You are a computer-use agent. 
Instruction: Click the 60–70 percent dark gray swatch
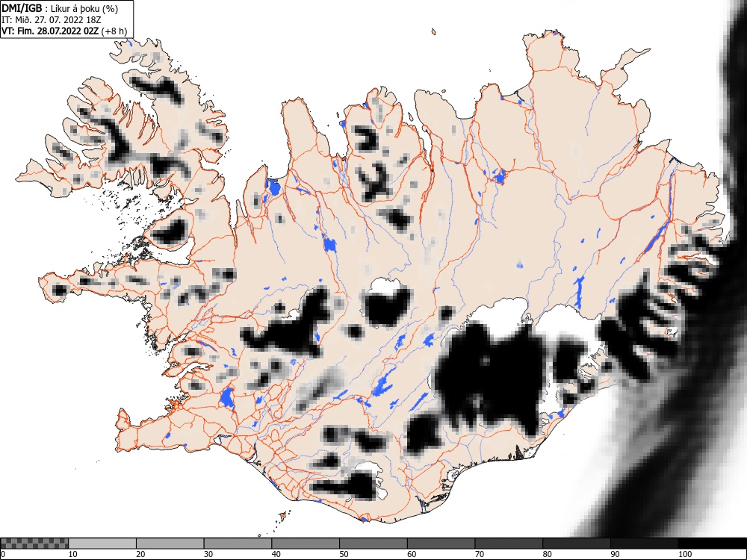click(x=441, y=544)
